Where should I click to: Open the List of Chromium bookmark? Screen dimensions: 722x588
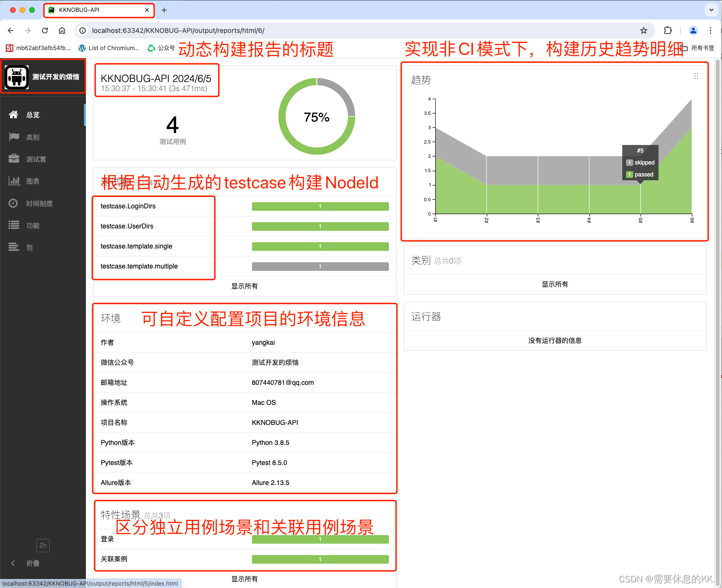pyautogui.click(x=109, y=48)
